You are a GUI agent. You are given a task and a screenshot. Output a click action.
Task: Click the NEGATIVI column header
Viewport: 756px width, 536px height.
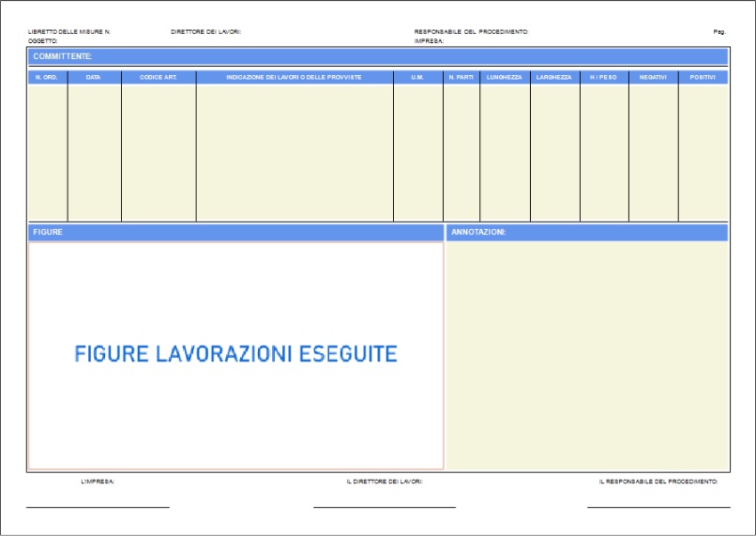click(653, 77)
